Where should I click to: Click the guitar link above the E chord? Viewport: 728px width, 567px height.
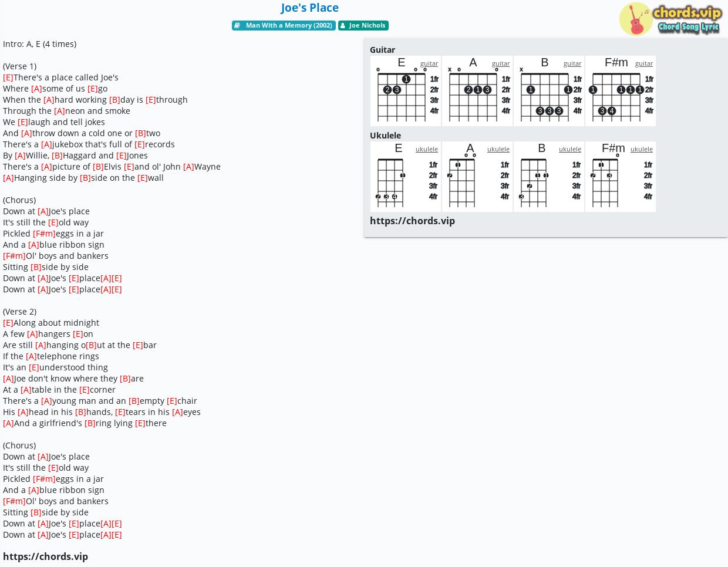pos(429,63)
